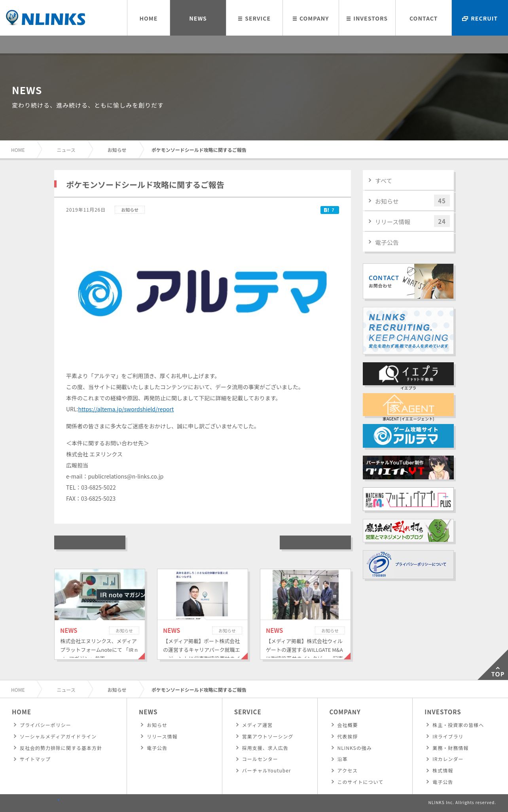Click the previous article button on left
This screenshot has height=812, width=508.
point(90,542)
